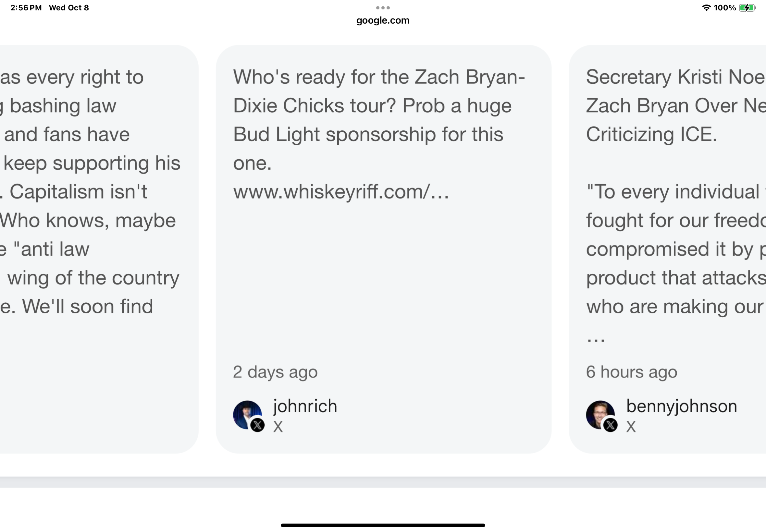The height and width of the screenshot is (532, 766).
Task: Click the "2 days ago" timestamp
Action: pos(275,372)
